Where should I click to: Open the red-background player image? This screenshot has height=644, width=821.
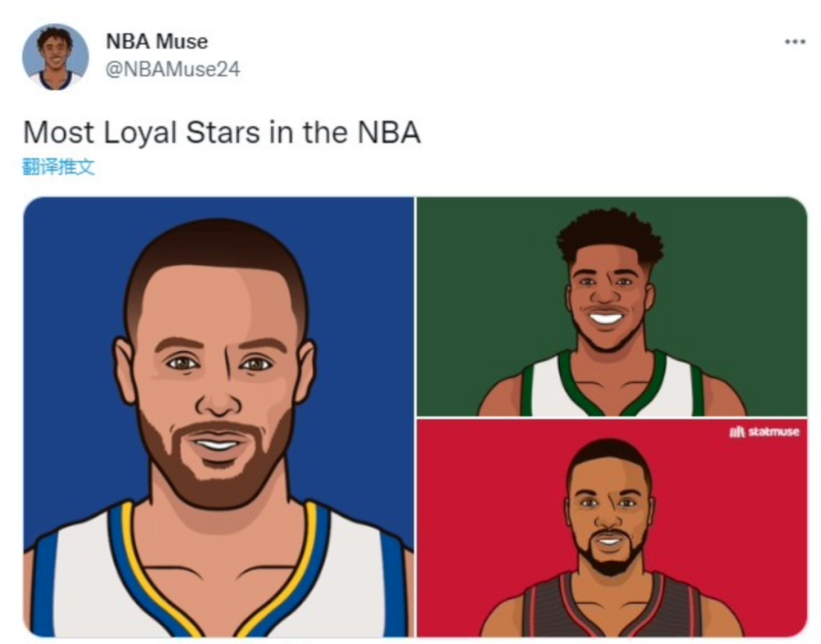612,528
